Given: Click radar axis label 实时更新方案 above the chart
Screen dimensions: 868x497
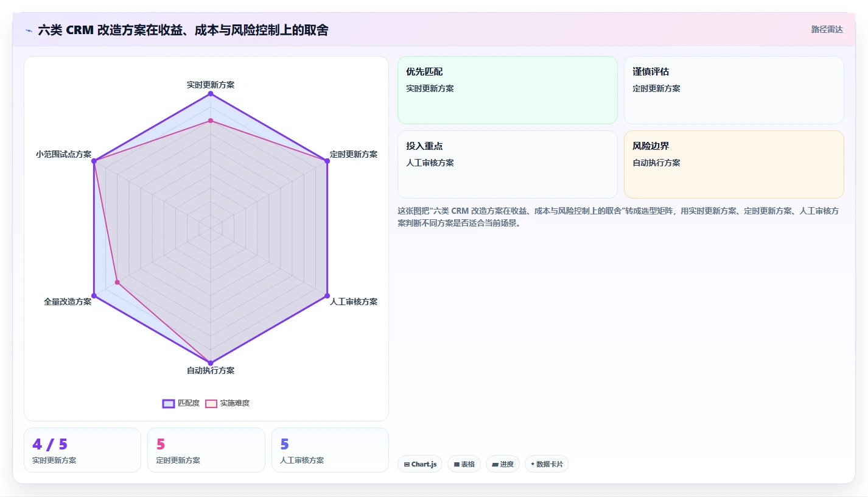Looking at the screenshot, I should [x=211, y=85].
